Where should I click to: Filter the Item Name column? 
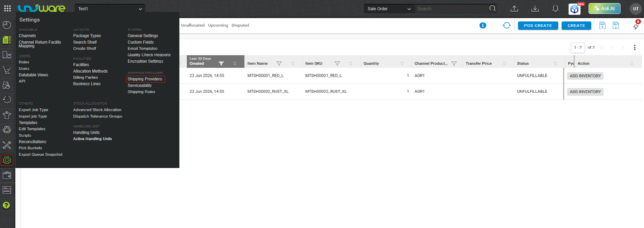click(x=279, y=63)
